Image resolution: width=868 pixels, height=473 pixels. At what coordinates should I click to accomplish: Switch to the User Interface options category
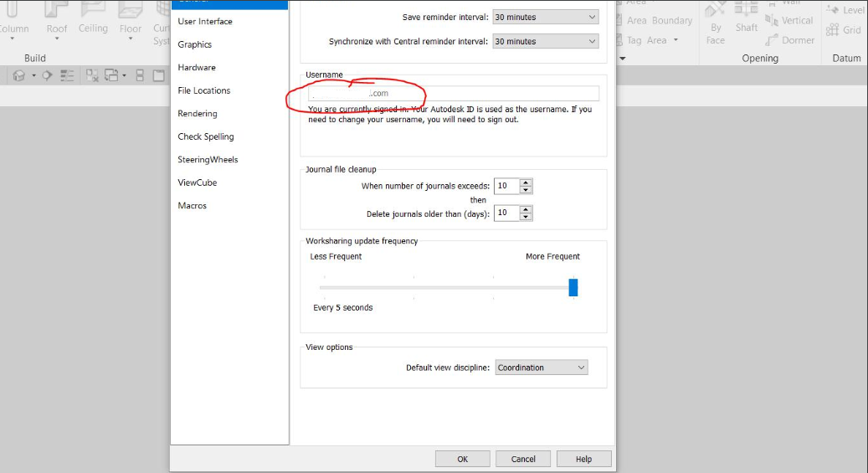[205, 21]
